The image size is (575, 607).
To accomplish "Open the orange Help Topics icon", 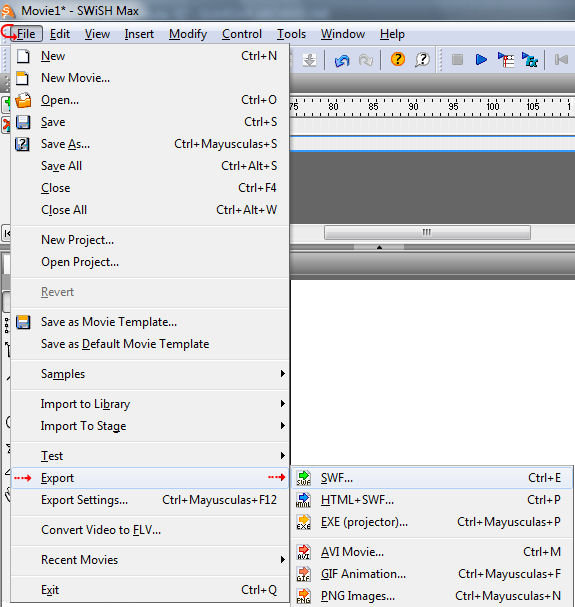I will coord(398,60).
